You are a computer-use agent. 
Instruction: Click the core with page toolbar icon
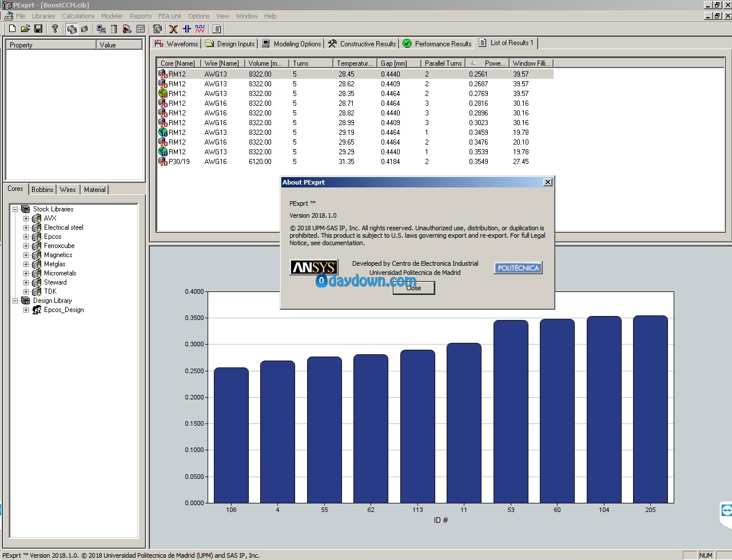click(x=158, y=29)
